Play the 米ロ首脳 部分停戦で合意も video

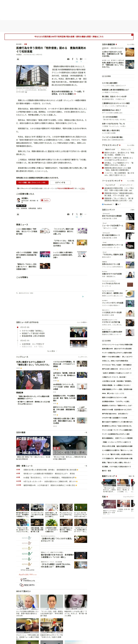pos(33,446)
